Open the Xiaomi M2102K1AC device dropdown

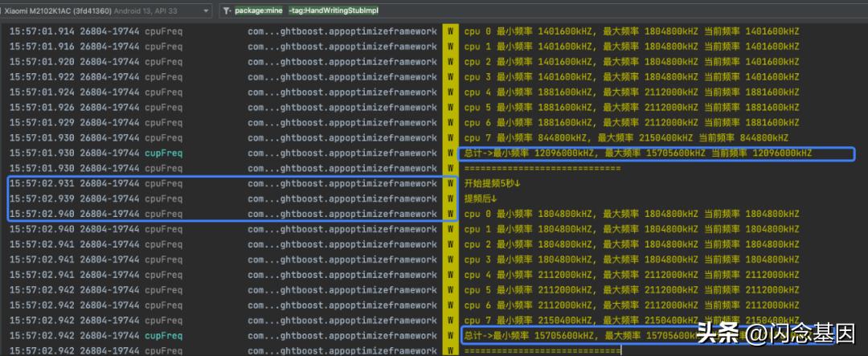tap(106, 10)
